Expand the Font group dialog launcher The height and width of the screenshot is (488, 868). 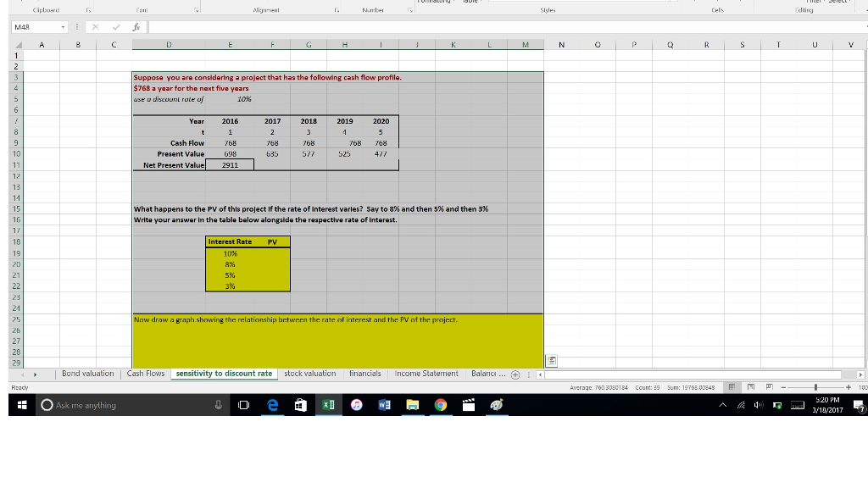(x=196, y=9)
